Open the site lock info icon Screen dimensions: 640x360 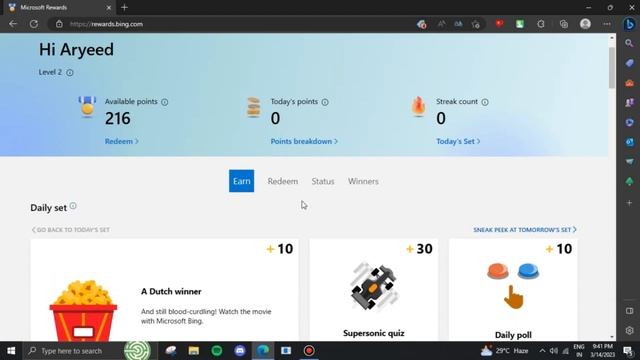59,24
